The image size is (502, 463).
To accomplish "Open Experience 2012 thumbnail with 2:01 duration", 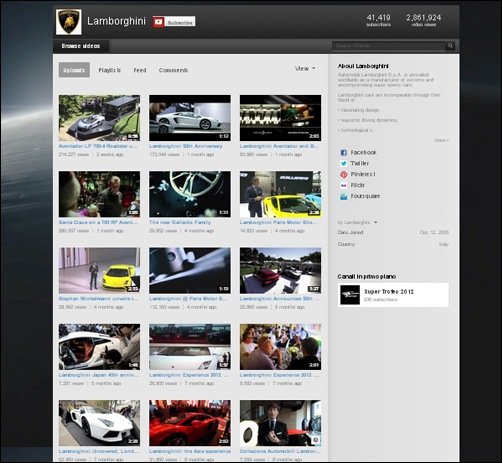I will (x=280, y=347).
